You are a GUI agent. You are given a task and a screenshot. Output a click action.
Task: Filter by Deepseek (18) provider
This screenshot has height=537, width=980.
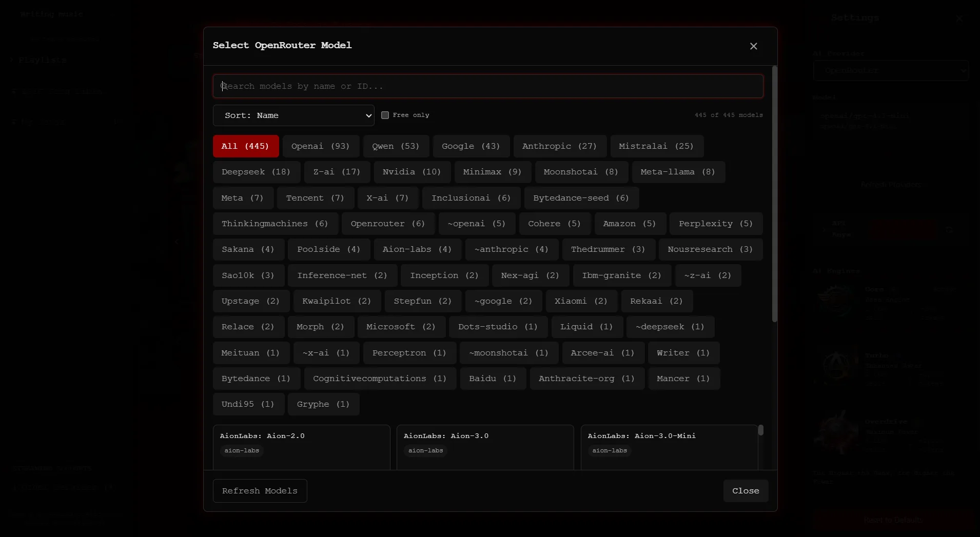coord(257,172)
